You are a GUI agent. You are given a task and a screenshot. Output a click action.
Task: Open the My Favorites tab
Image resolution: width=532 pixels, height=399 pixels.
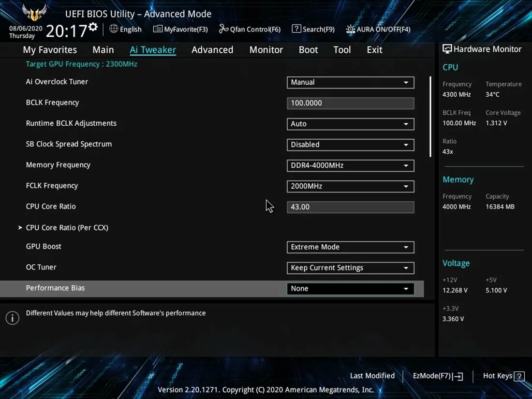coord(50,50)
